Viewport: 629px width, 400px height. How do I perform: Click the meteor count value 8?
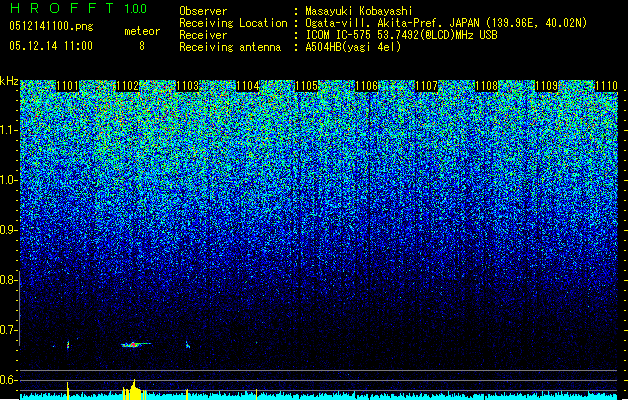coord(142,46)
